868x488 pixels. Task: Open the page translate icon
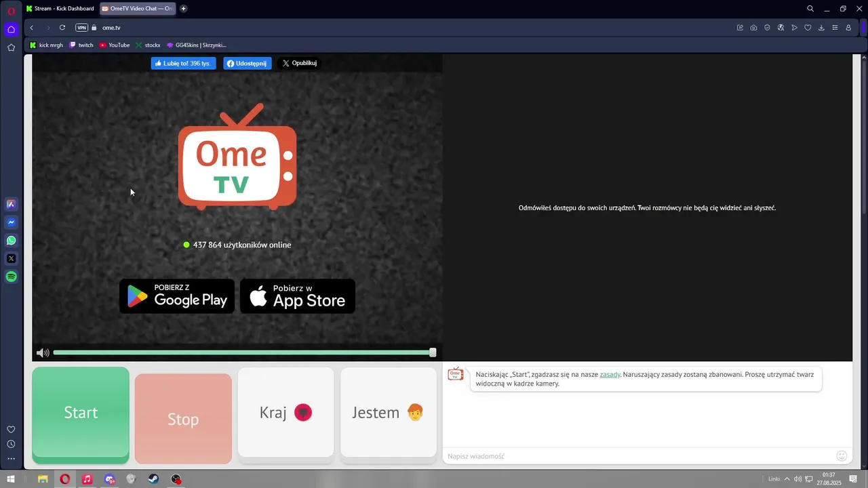point(781,28)
